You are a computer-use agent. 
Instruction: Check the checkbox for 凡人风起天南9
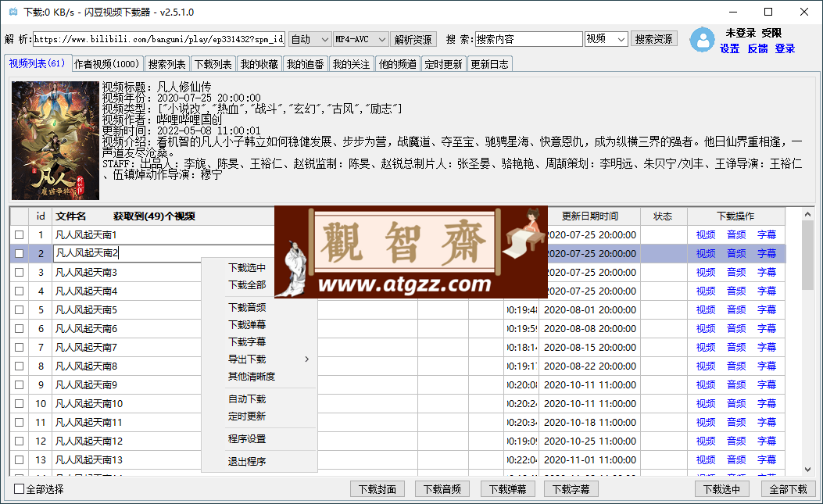pyautogui.click(x=20, y=384)
